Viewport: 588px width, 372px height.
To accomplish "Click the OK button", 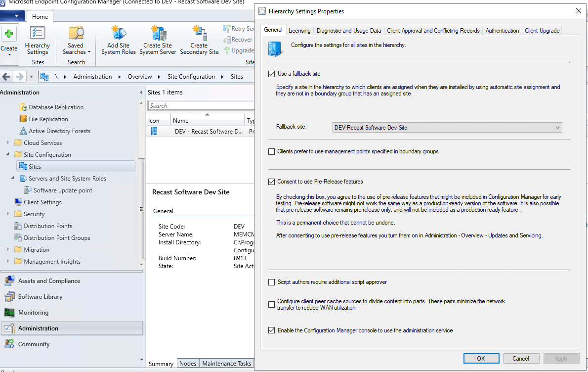I will tap(481, 359).
